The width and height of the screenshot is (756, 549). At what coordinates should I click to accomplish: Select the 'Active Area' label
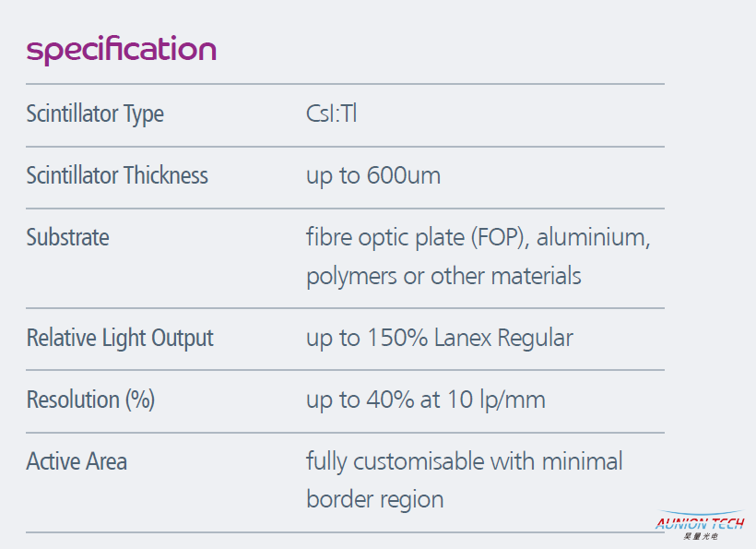77,461
